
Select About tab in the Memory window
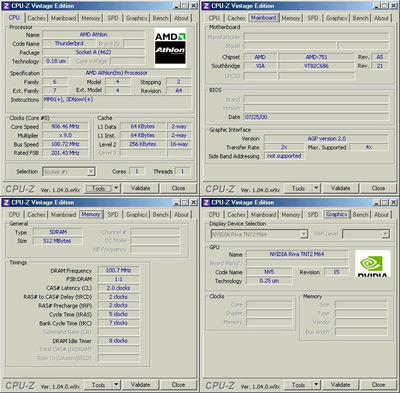coord(181,215)
